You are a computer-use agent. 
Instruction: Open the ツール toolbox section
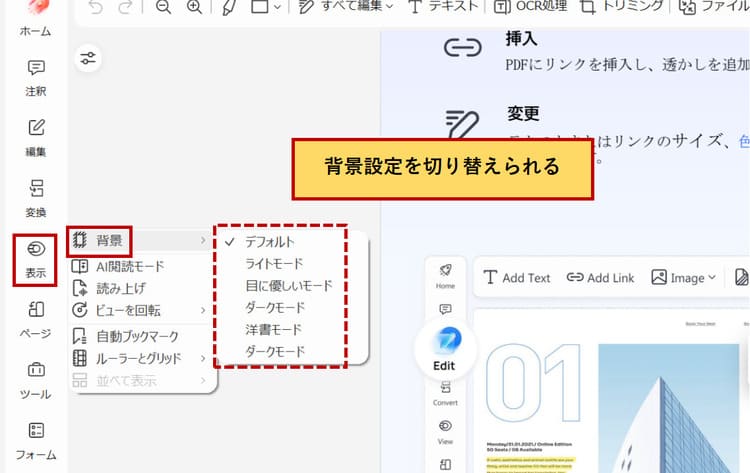point(36,381)
